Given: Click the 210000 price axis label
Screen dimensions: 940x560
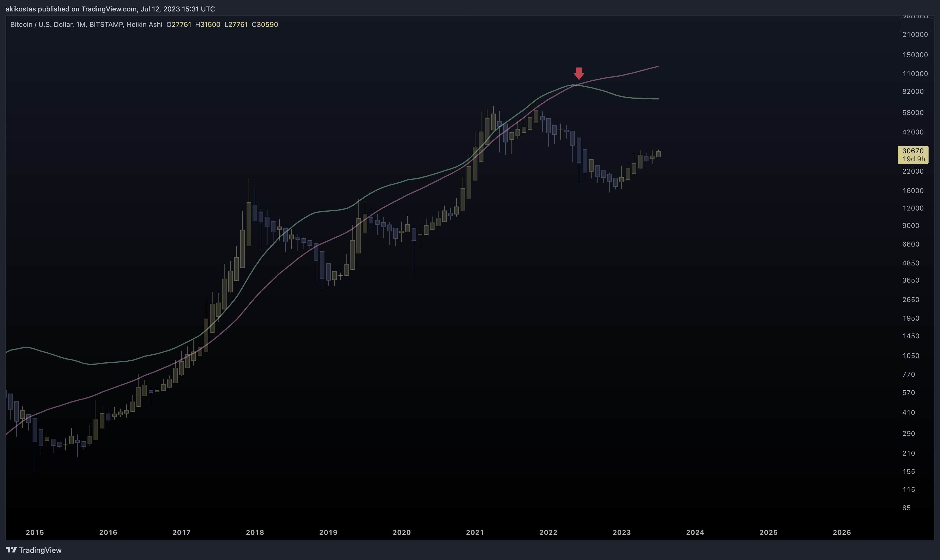Looking at the screenshot, I should tap(915, 35).
